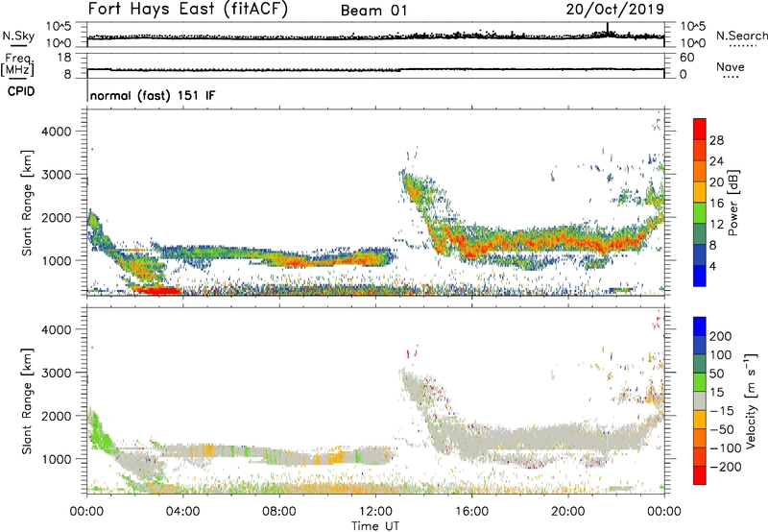This screenshot has height=532, width=768.
Task: Click the 'Velocity [m s-1]' colorbar title
Action: coord(751,400)
